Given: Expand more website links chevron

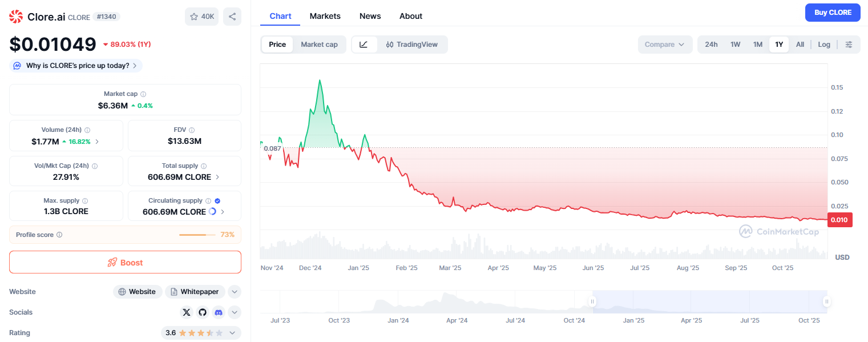Looking at the screenshot, I should coord(235,292).
